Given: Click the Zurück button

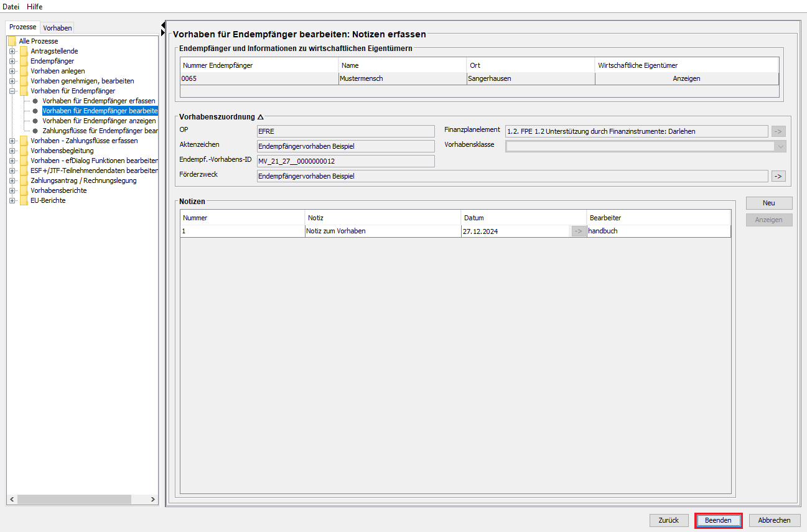Looking at the screenshot, I should [669, 520].
